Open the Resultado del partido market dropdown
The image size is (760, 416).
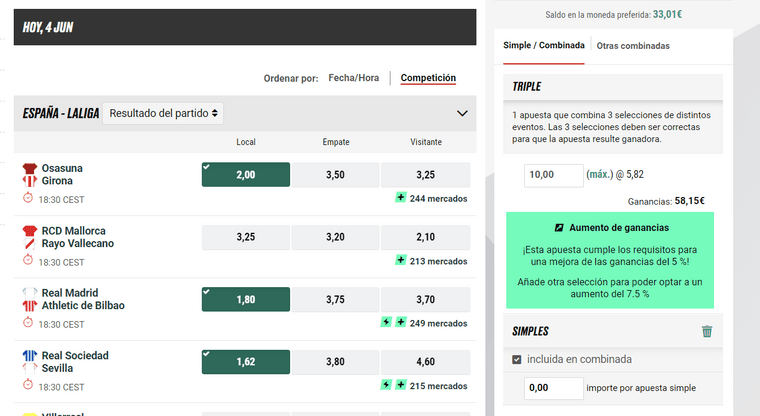coord(163,113)
